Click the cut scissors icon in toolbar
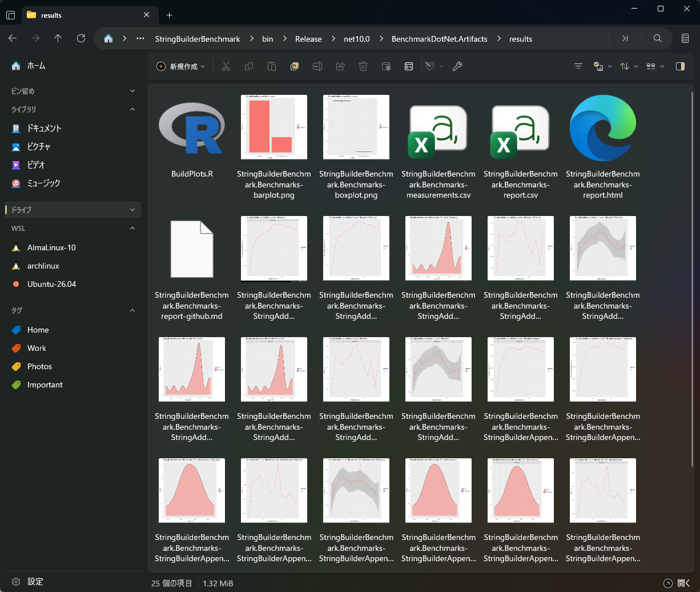 [226, 66]
